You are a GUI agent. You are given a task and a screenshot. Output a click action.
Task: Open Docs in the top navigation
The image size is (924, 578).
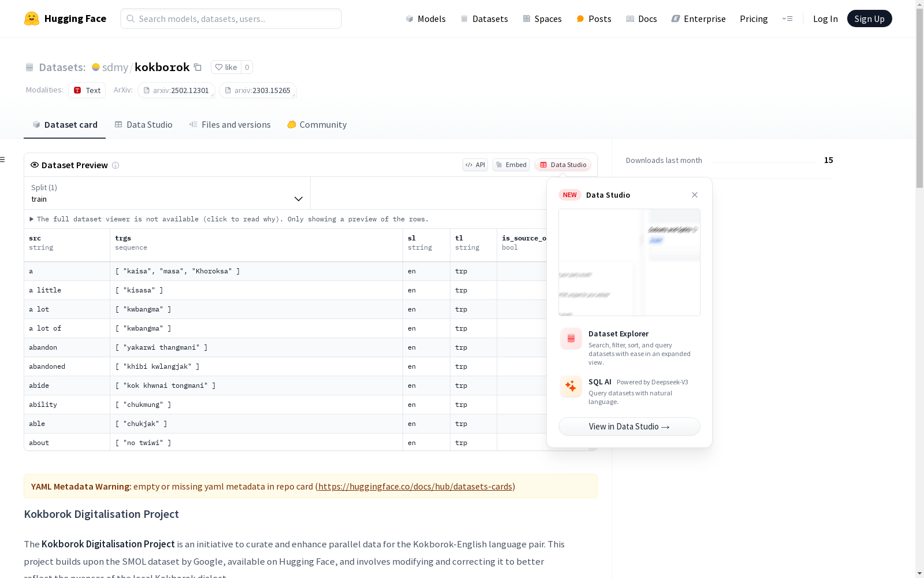point(641,18)
